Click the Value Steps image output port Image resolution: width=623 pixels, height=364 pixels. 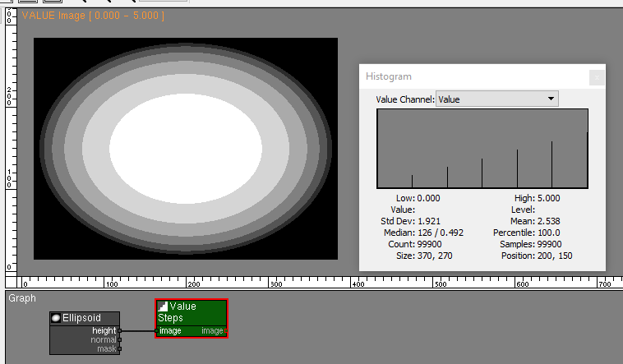point(225,330)
